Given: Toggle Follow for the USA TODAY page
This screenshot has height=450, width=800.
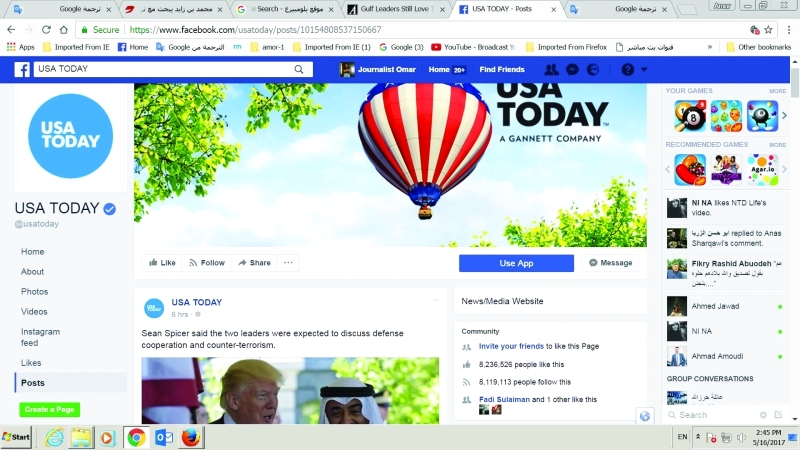Looking at the screenshot, I should pyautogui.click(x=207, y=263).
